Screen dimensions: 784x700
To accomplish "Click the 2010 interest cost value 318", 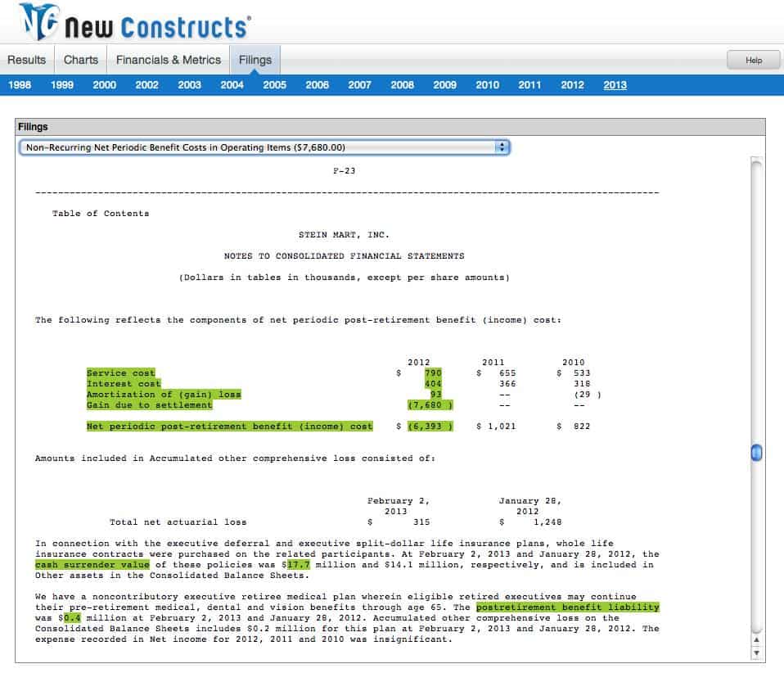I will click(582, 384).
